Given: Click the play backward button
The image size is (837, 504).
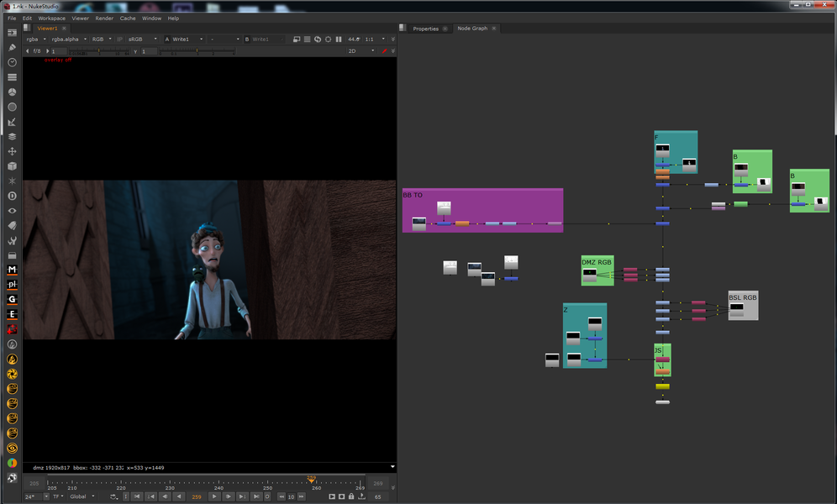Looking at the screenshot, I should pos(179,496).
